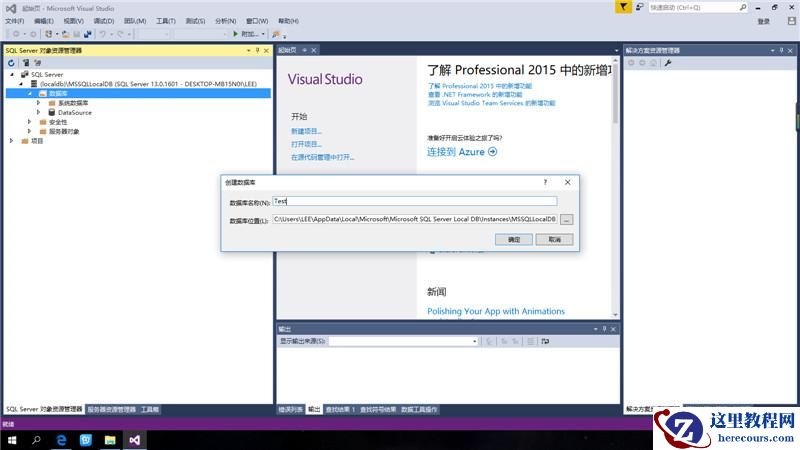The image size is (800, 450).
Task: Click the database name field containing Test
Action: [415, 201]
